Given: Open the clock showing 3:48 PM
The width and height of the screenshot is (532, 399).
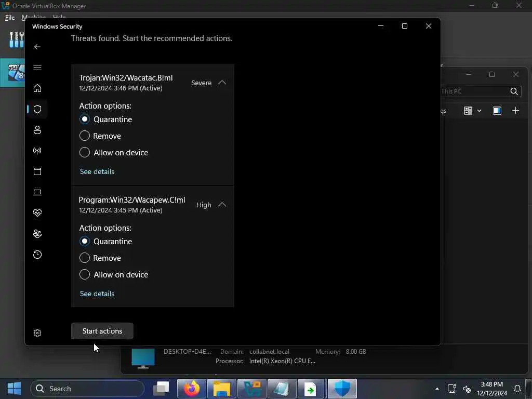Looking at the screenshot, I should pyautogui.click(x=491, y=389).
